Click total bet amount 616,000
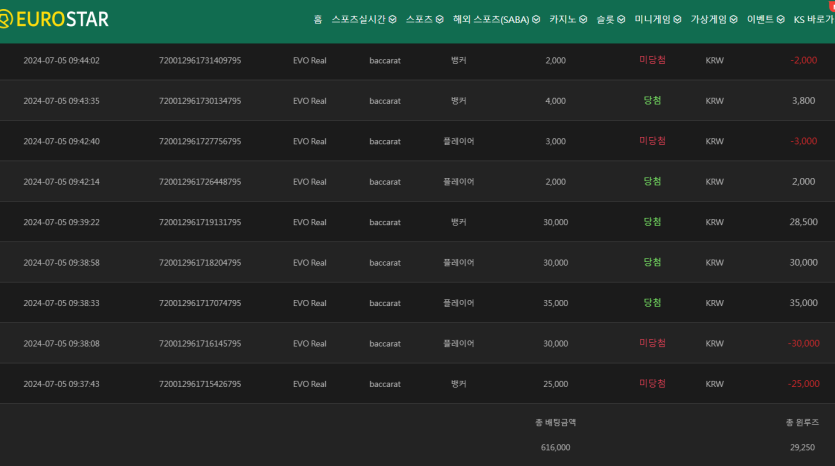The height and width of the screenshot is (466, 835). pos(555,448)
